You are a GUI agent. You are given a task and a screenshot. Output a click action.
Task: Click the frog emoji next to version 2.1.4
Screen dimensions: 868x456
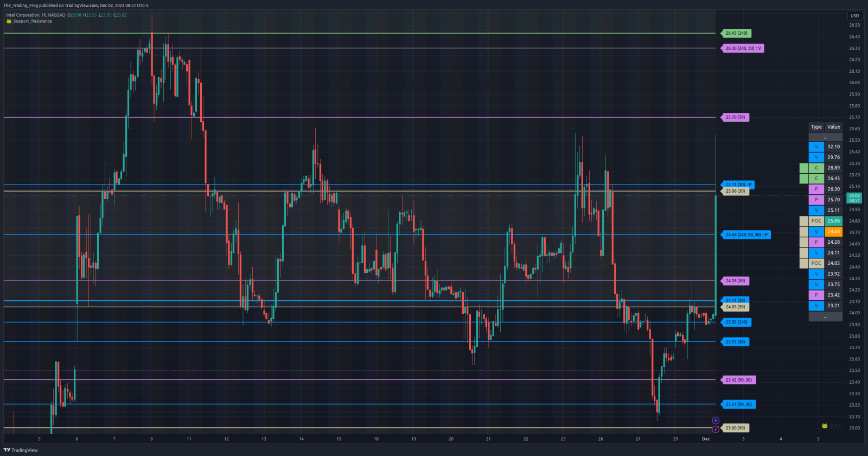pyautogui.click(x=825, y=426)
